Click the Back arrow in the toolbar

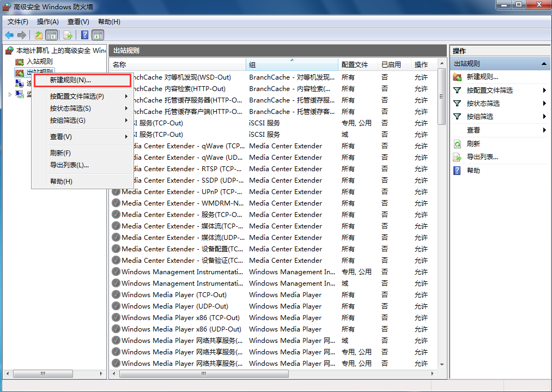point(9,35)
